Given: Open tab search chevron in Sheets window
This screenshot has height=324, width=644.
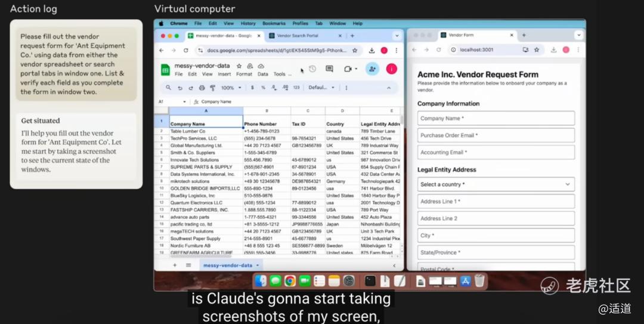Looking at the screenshot, I should click(x=397, y=36).
